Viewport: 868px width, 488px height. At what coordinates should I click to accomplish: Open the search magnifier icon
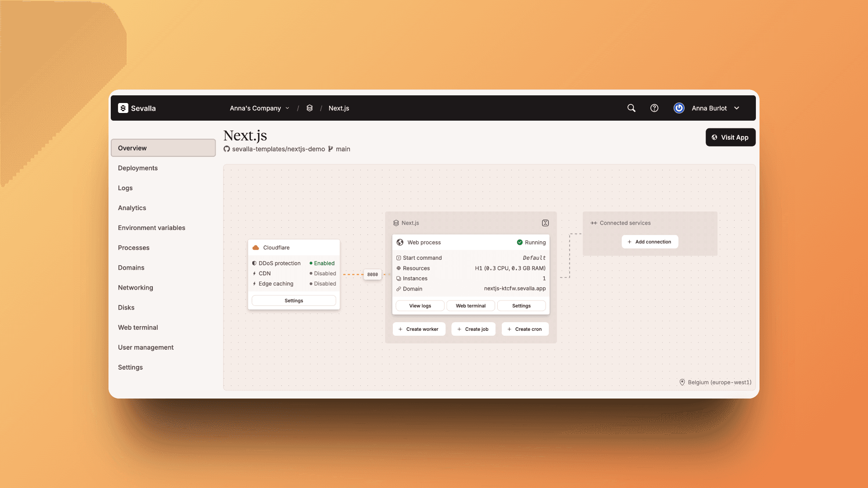click(632, 108)
